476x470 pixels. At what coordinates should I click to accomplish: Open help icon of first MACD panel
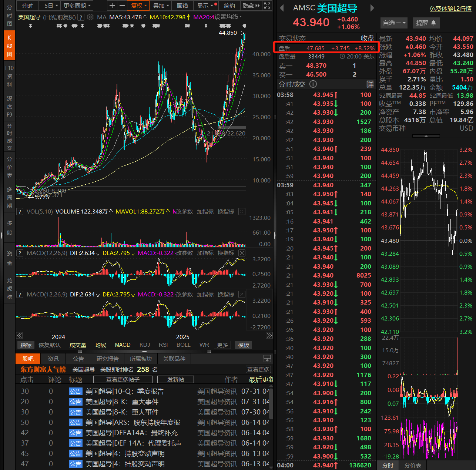click(x=20, y=253)
